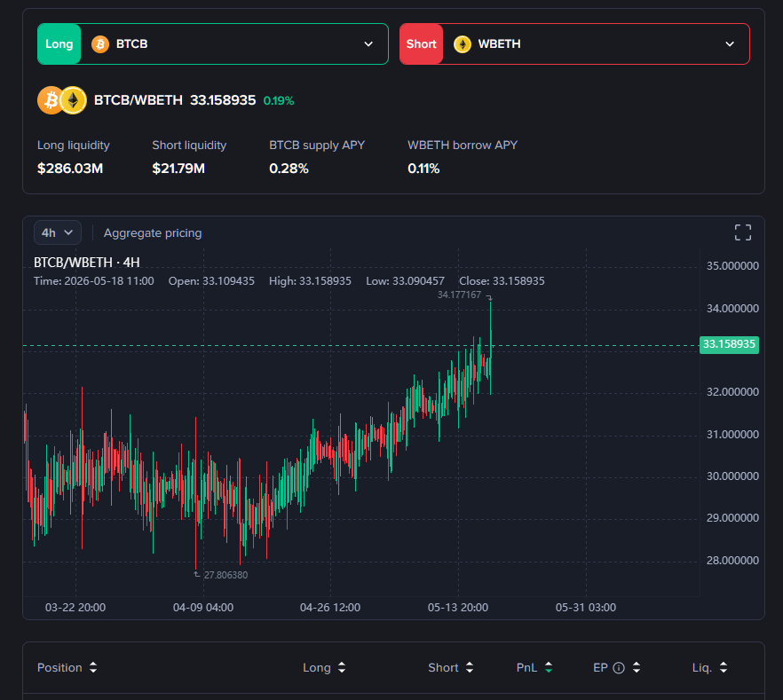Screen dimensions: 783x700
Task: Click the 03-22 20:00 time axis label
Action: pyautogui.click(x=75, y=607)
